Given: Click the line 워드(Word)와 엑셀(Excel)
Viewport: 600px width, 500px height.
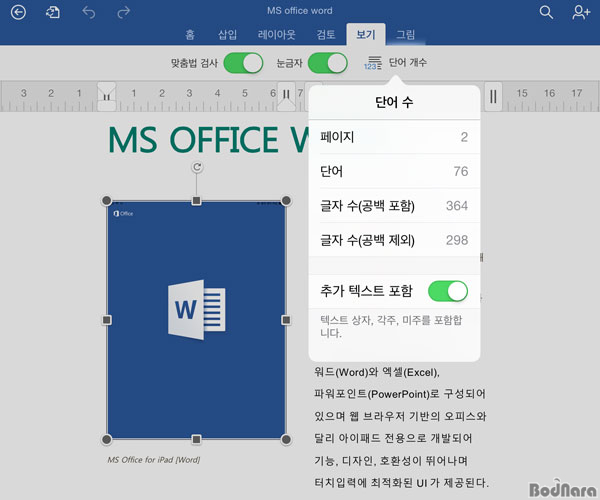Looking at the screenshot, I should 377,372.
